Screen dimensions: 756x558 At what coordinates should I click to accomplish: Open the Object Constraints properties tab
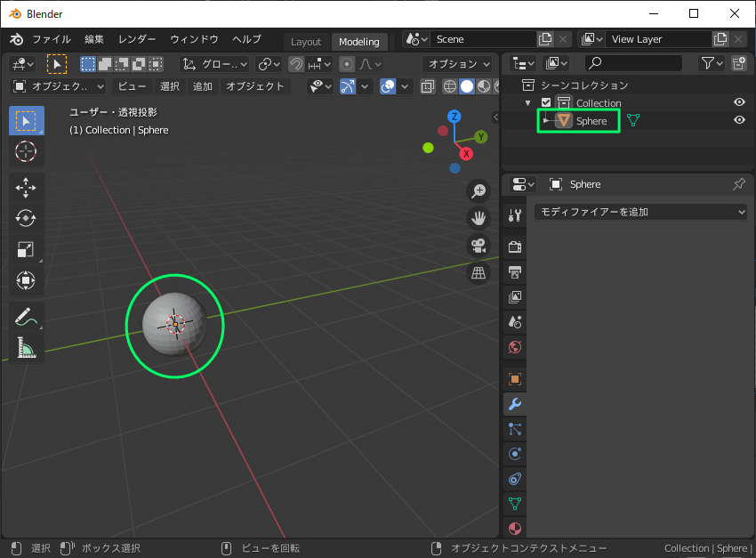click(515, 480)
